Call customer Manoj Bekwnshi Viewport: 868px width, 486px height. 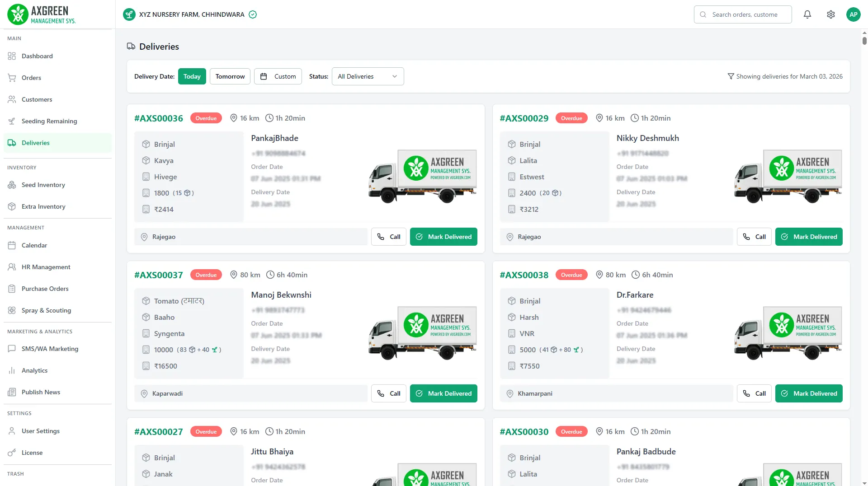point(388,393)
